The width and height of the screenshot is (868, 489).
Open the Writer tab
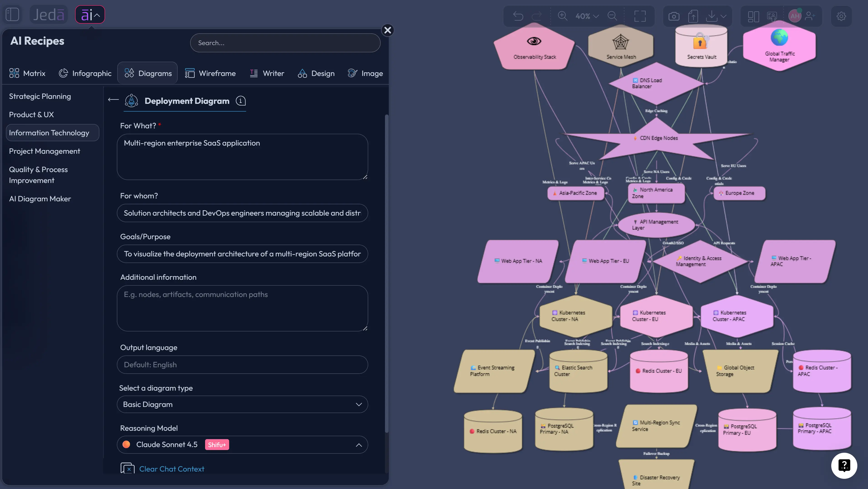pos(267,73)
